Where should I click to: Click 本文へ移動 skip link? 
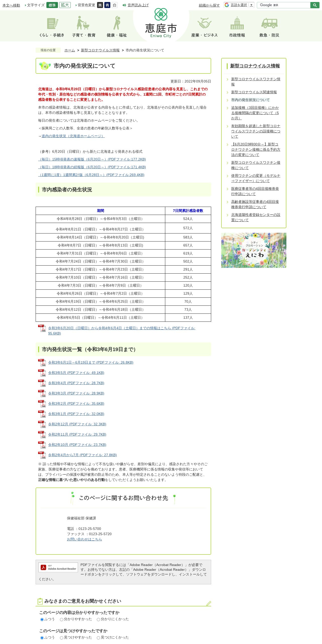click(11, 5)
